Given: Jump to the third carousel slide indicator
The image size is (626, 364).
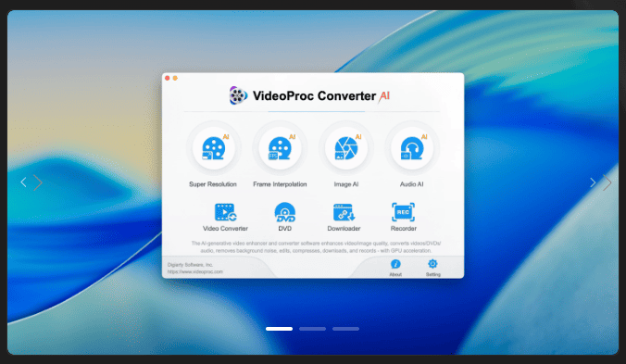Looking at the screenshot, I should [345, 329].
